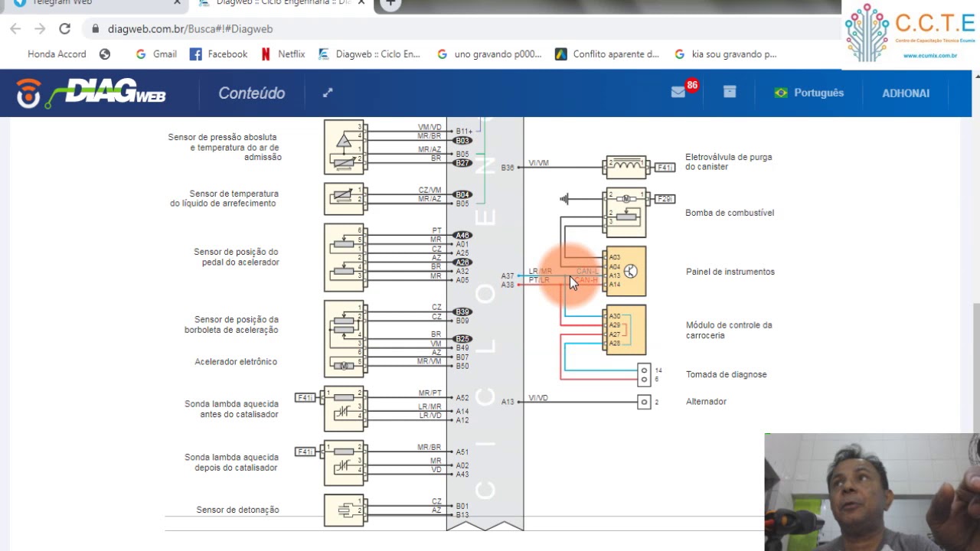Click the 'Sensor de detonação' label
This screenshot has width=980, height=551.
[237, 510]
